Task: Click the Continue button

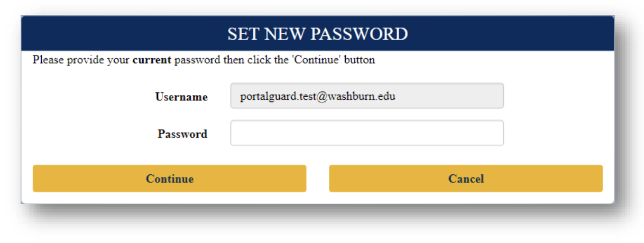Action: pyautogui.click(x=169, y=179)
